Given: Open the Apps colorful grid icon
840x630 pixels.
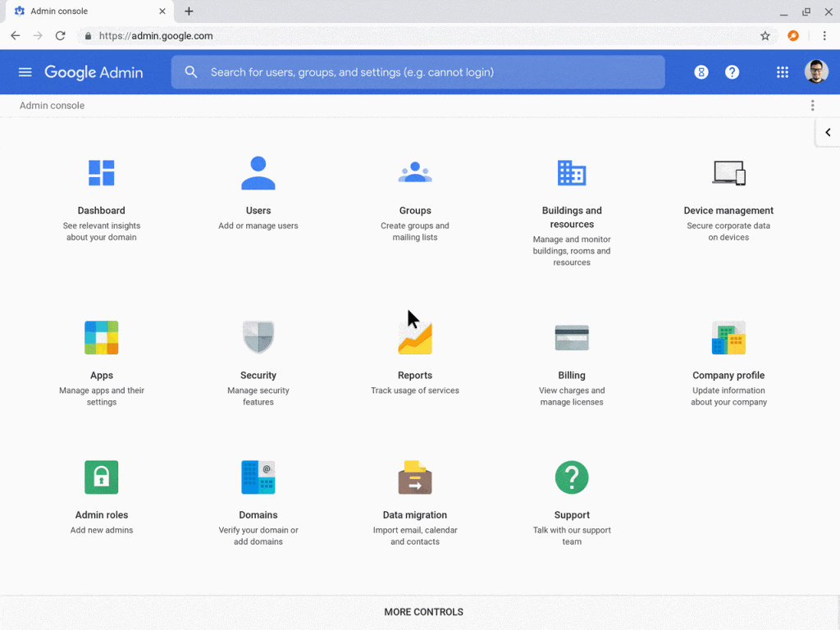Looking at the screenshot, I should click(x=102, y=337).
